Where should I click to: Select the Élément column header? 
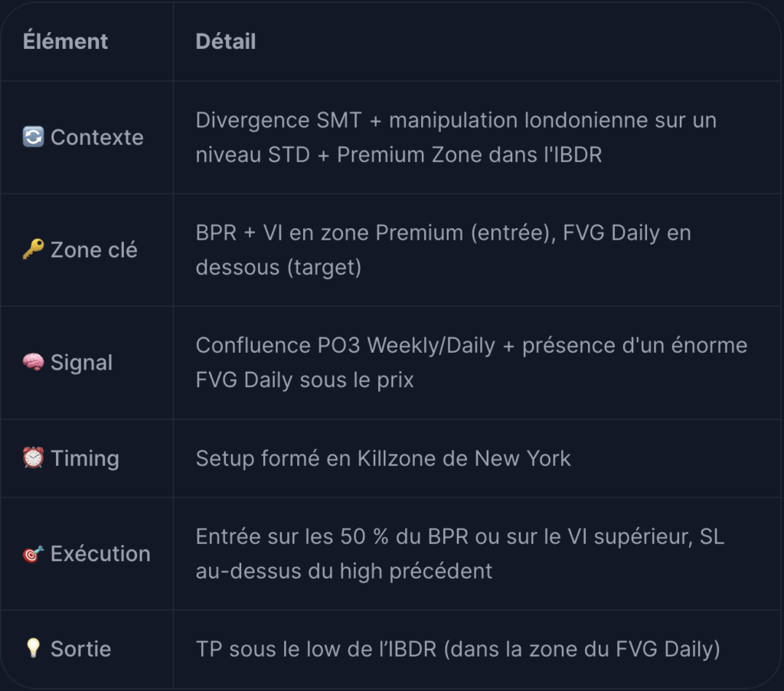[65, 41]
